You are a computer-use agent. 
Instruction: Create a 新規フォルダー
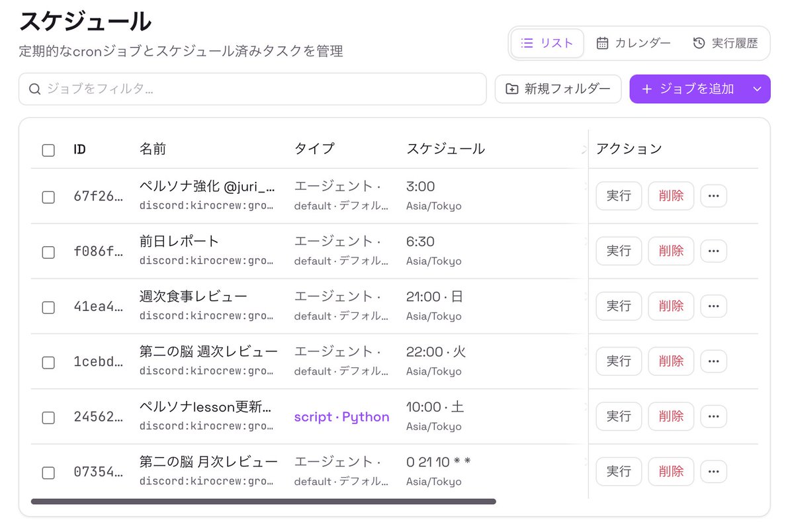pos(558,89)
